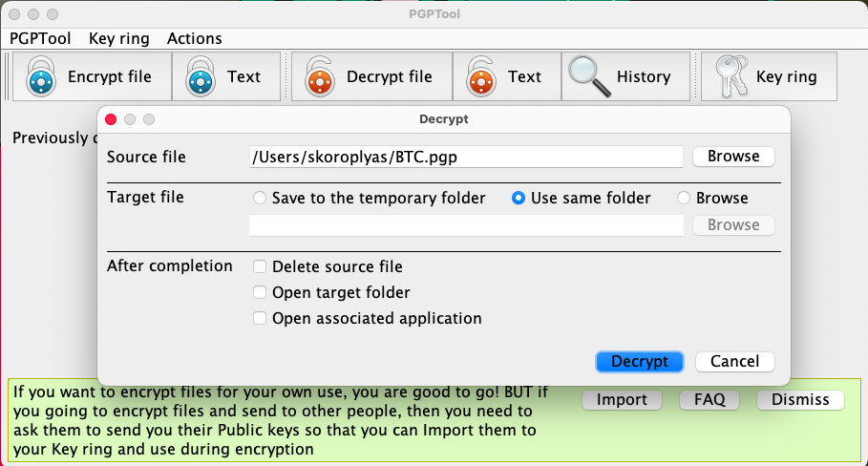868x466 pixels.
Task: Enable Open target folder checkbox
Action: (260, 293)
